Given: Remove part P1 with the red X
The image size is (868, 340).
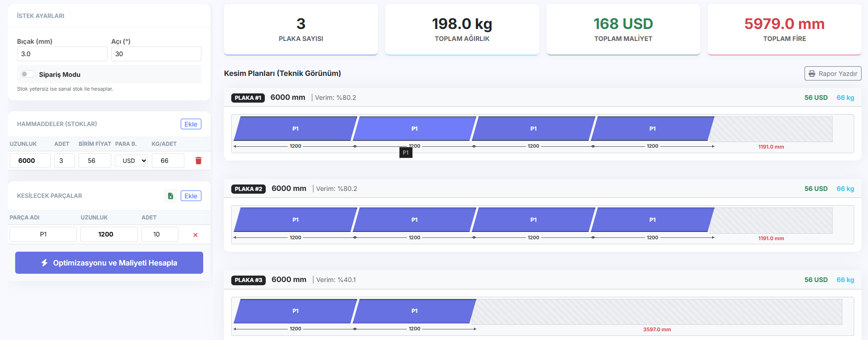Looking at the screenshot, I should (x=195, y=235).
